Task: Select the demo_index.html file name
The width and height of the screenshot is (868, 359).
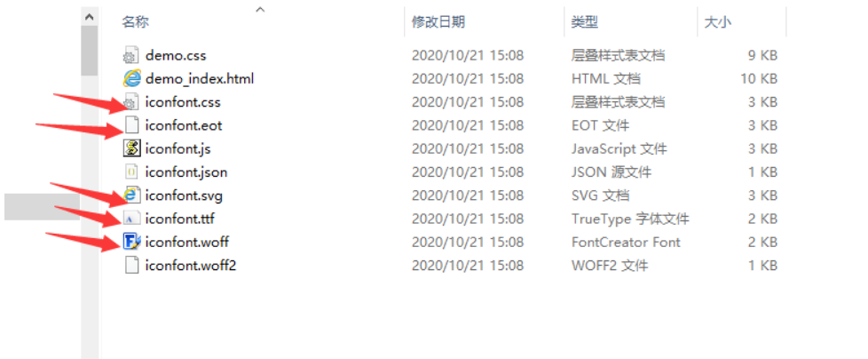Action: 200,79
